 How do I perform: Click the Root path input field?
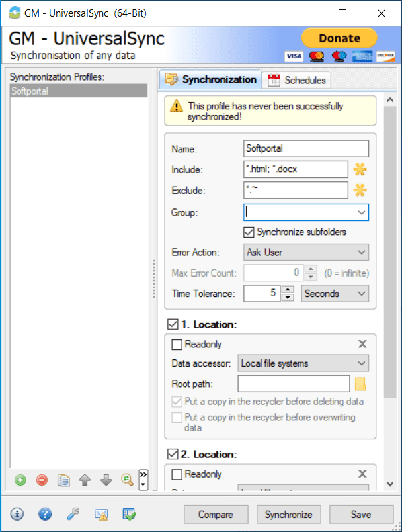click(294, 384)
